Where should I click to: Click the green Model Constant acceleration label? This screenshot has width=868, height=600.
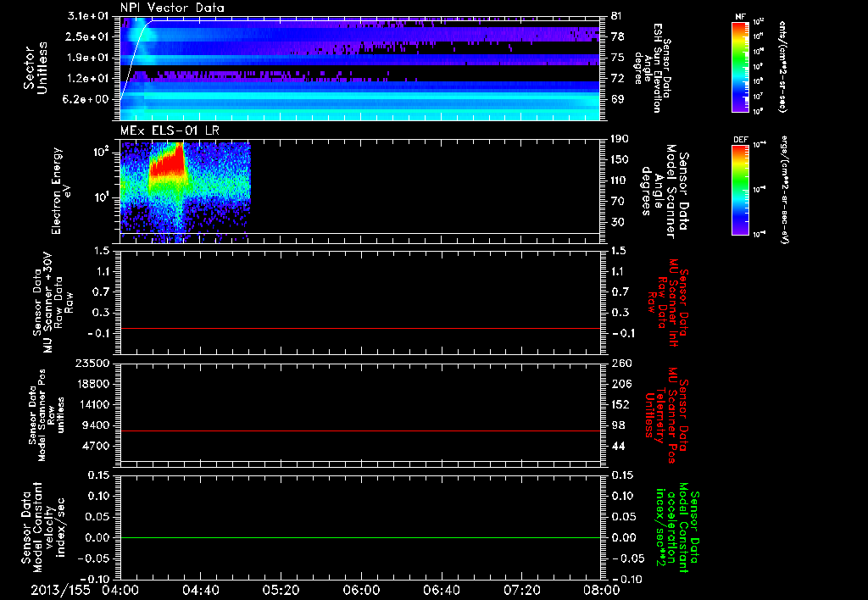pyautogui.click(x=677, y=527)
